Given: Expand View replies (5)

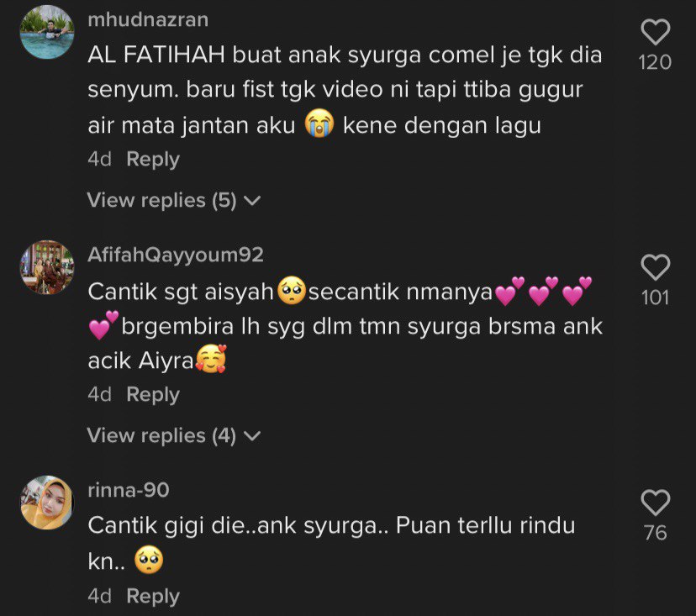Looking at the screenshot, I should click(173, 200).
